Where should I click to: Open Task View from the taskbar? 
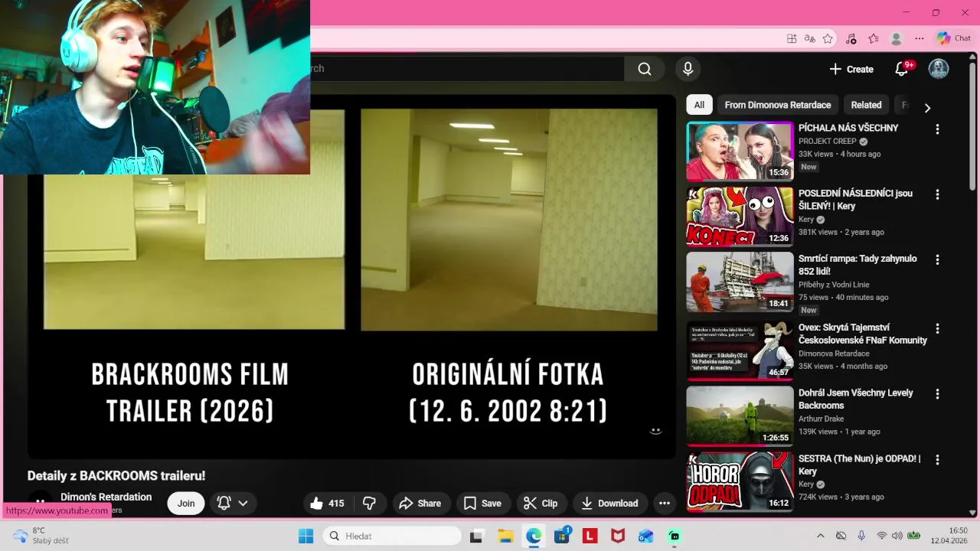(477, 536)
